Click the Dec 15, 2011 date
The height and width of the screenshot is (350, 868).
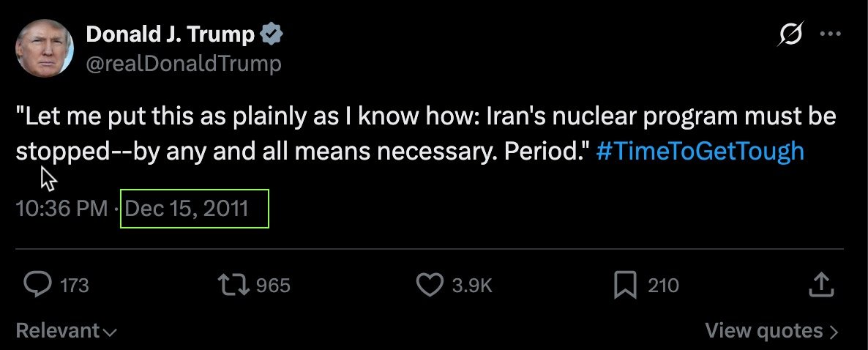(187, 208)
